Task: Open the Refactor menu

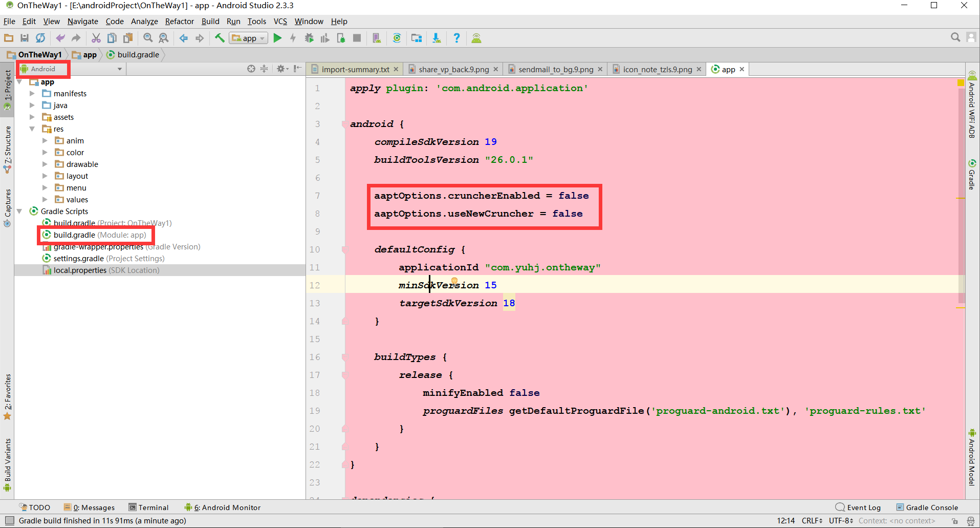Action: [x=179, y=22]
